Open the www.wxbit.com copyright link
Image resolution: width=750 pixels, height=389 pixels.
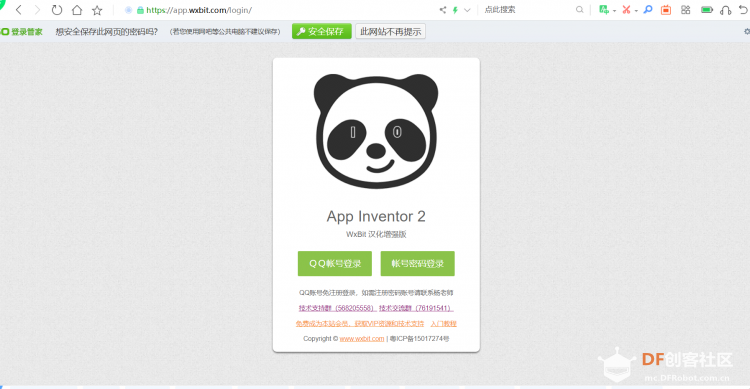coord(362,339)
